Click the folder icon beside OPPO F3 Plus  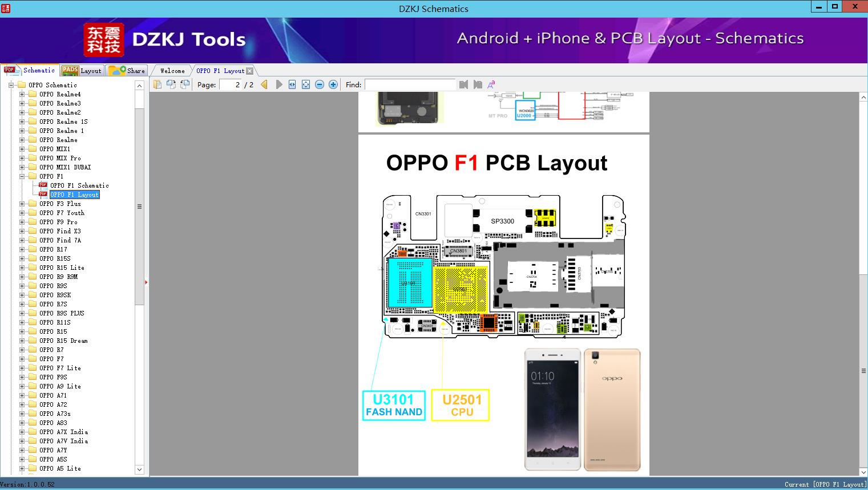click(33, 204)
